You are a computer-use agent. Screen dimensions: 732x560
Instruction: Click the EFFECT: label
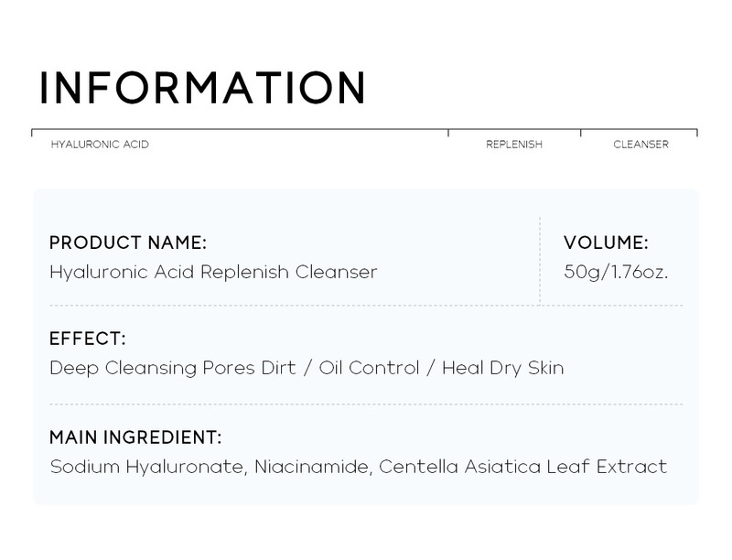(x=88, y=339)
